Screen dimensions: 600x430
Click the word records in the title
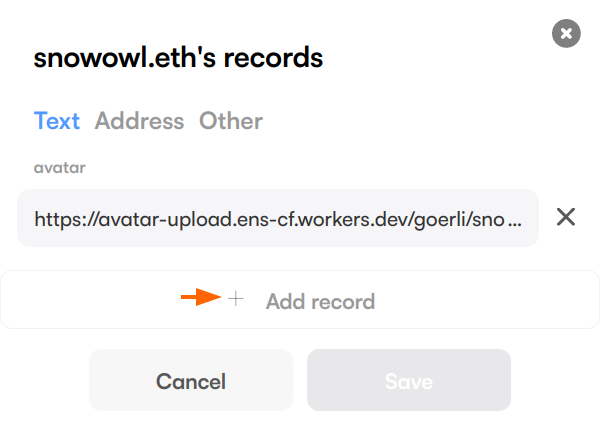coord(273,58)
